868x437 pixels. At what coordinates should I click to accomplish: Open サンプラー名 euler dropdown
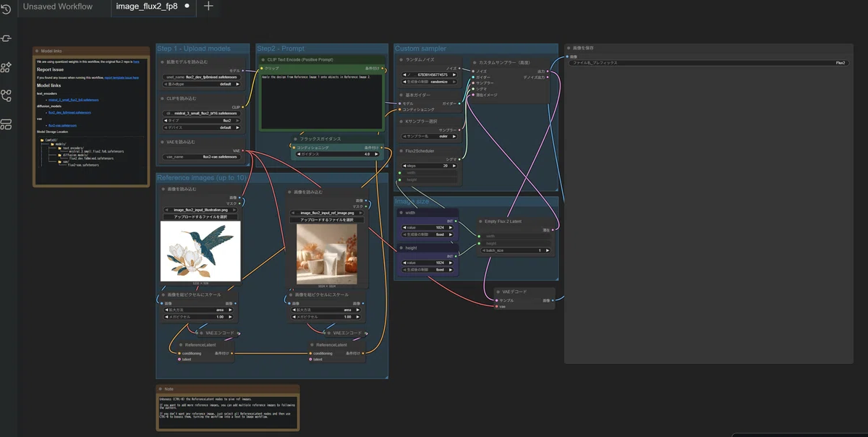(427, 136)
